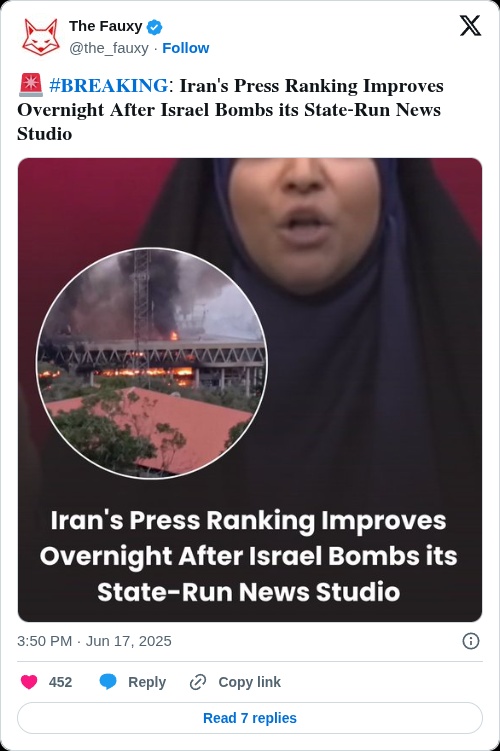Read 7 replies button
This screenshot has height=751, width=500.
pyautogui.click(x=250, y=718)
